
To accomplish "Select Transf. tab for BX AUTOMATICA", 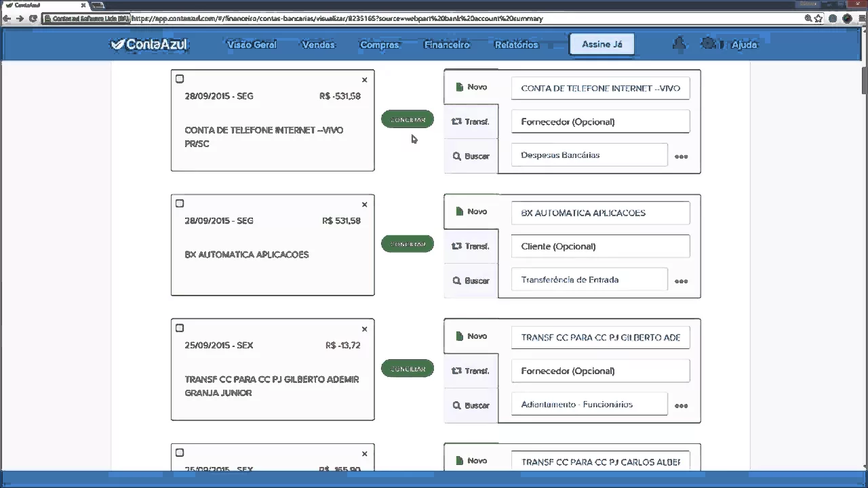I will 471,246.
